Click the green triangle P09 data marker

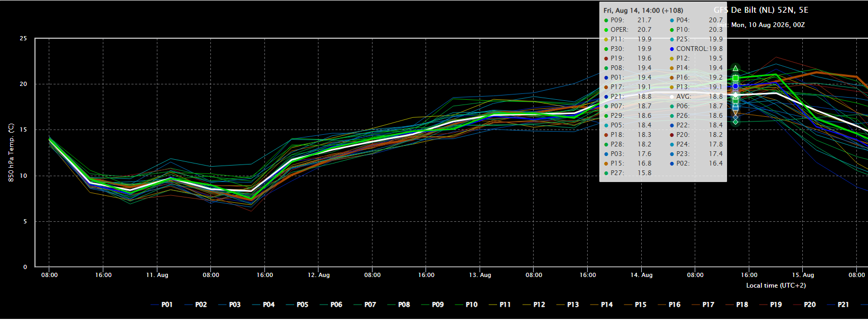pos(736,68)
